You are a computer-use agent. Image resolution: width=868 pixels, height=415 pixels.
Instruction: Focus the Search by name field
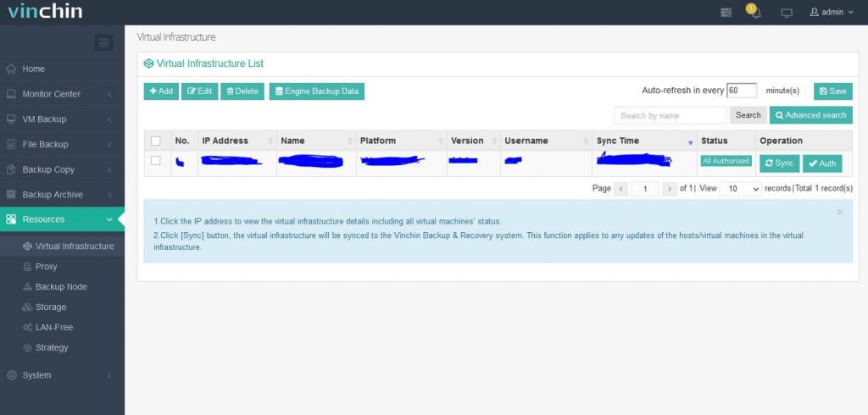click(x=670, y=116)
